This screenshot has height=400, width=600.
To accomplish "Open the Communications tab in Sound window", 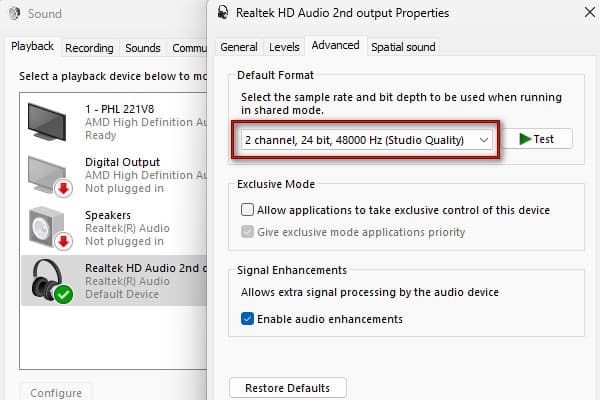I will click(x=189, y=48).
